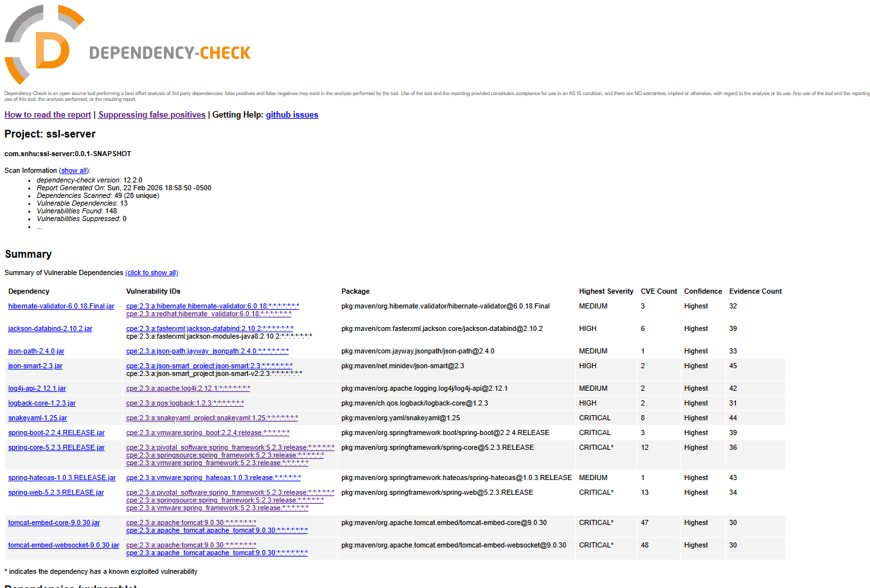The image size is (870, 588).
Task: Open spring-web row's pivotal_software:spring_framework cpe link
Action: coord(230,493)
